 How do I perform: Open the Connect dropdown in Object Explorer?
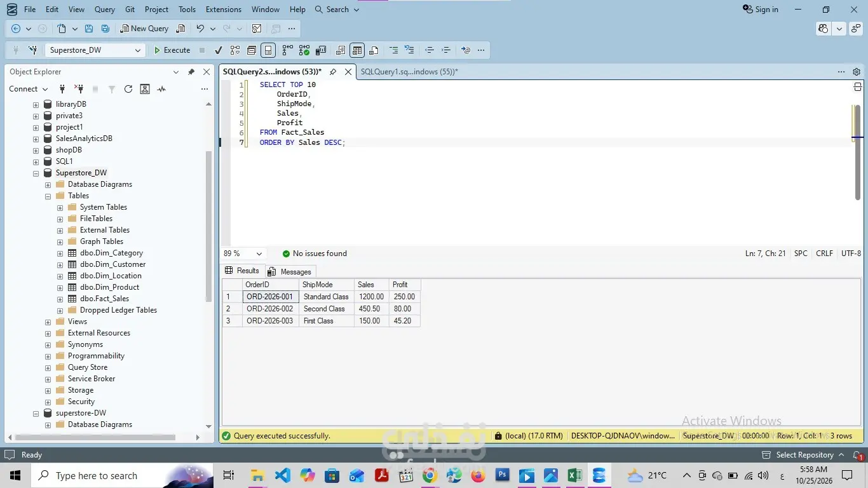click(x=29, y=89)
